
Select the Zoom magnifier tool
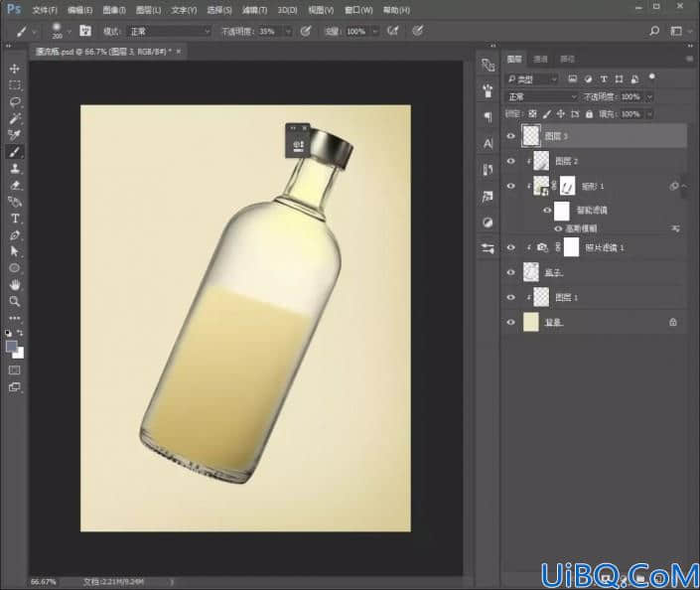[x=14, y=301]
